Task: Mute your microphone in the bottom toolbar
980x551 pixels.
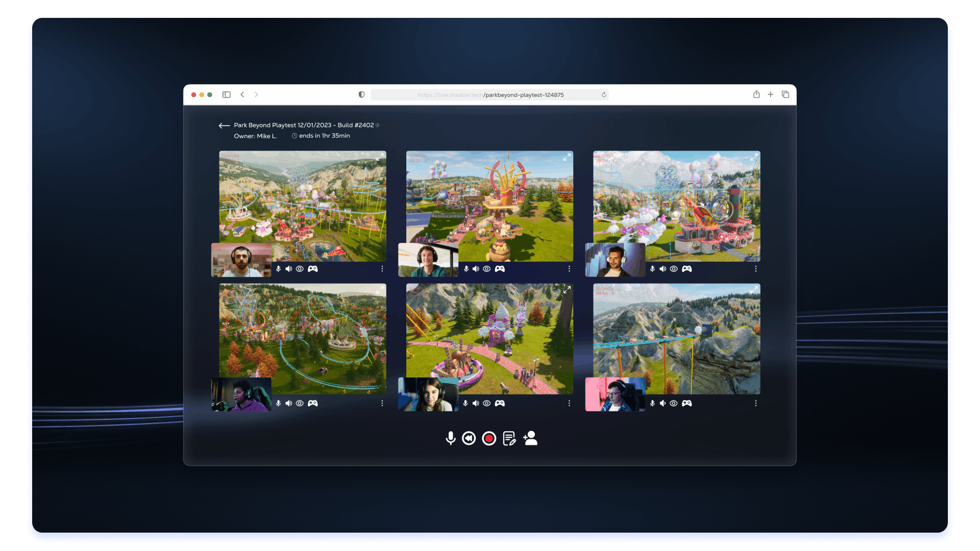Action: click(x=450, y=438)
